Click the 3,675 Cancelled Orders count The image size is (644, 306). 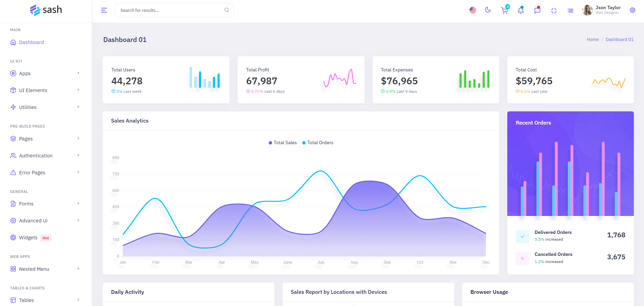click(616, 257)
